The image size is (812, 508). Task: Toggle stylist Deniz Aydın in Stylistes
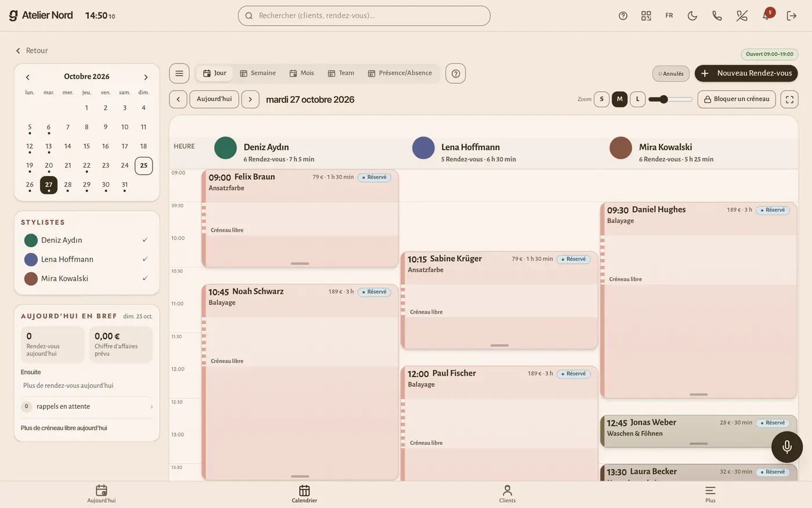click(x=86, y=240)
